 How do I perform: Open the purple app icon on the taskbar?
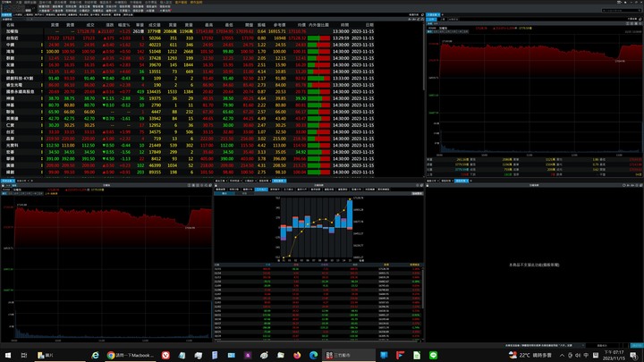(248, 355)
